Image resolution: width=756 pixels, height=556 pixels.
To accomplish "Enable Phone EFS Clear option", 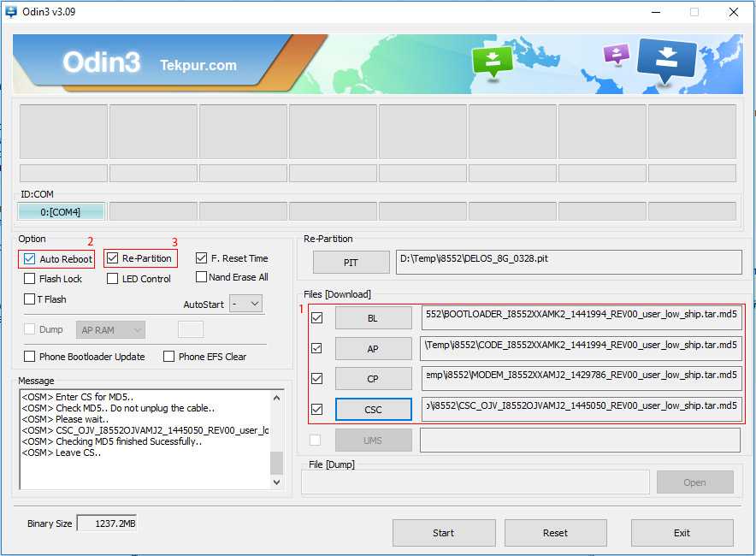I will coord(169,357).
